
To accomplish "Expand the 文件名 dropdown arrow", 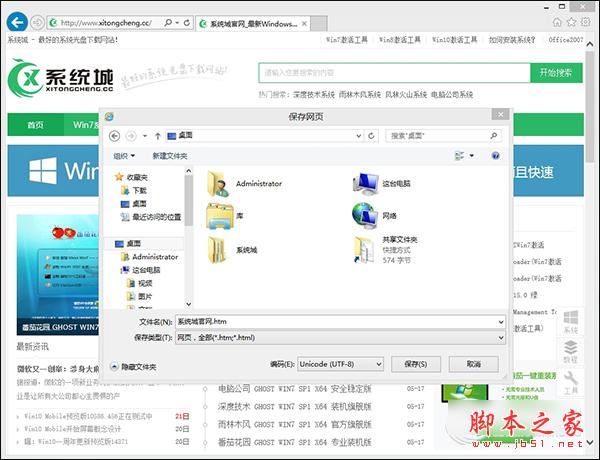I will (501, 322).
